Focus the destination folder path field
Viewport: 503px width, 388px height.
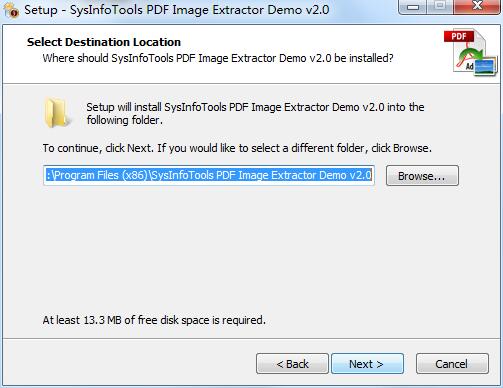pyautogui.click(x=209, y=175)
